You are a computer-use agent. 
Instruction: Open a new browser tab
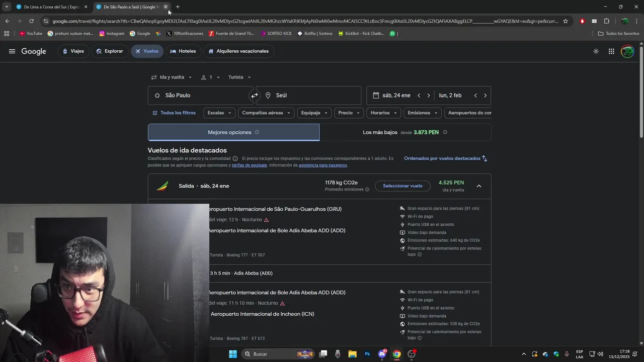point(178,7)
